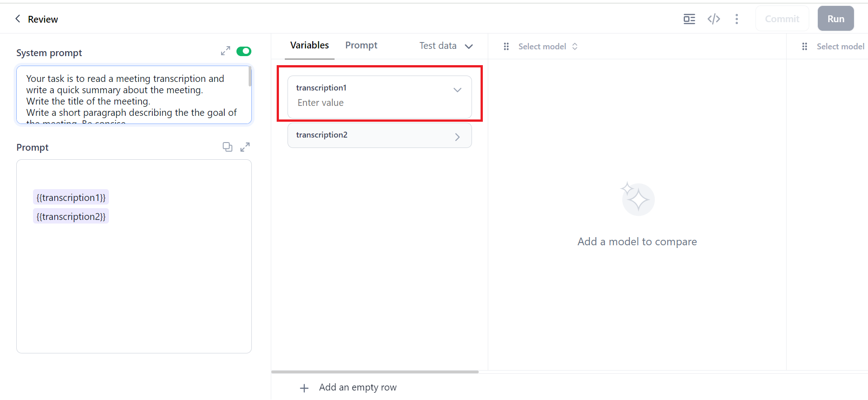The width and height of the screenshot is (868, 400).
Task: Open the three-dot more options menu
Action: 736,19
